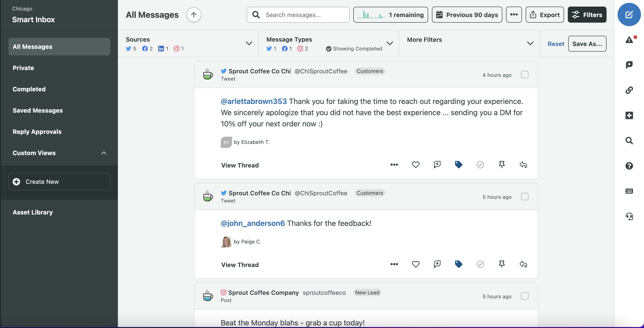Open Reply Approvals from the sidebar
Viewport: 644px width, 328px height.
click(x=37, y=132)
